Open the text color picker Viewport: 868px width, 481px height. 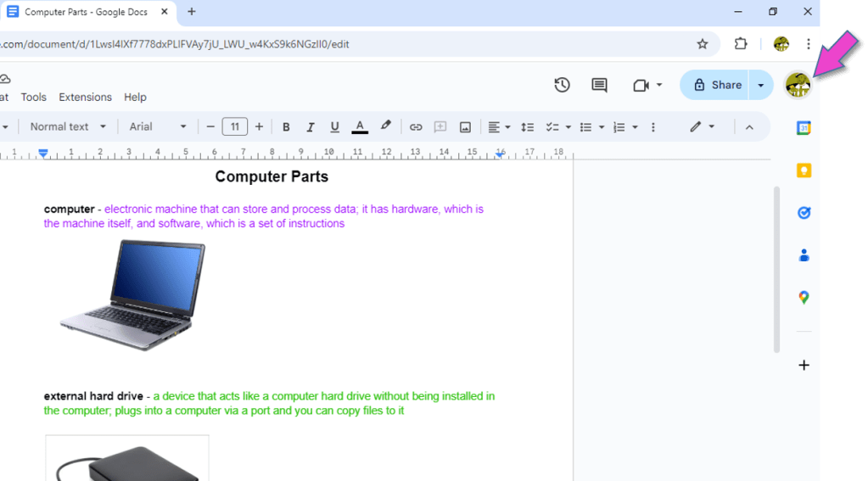(x=360, y=127)
